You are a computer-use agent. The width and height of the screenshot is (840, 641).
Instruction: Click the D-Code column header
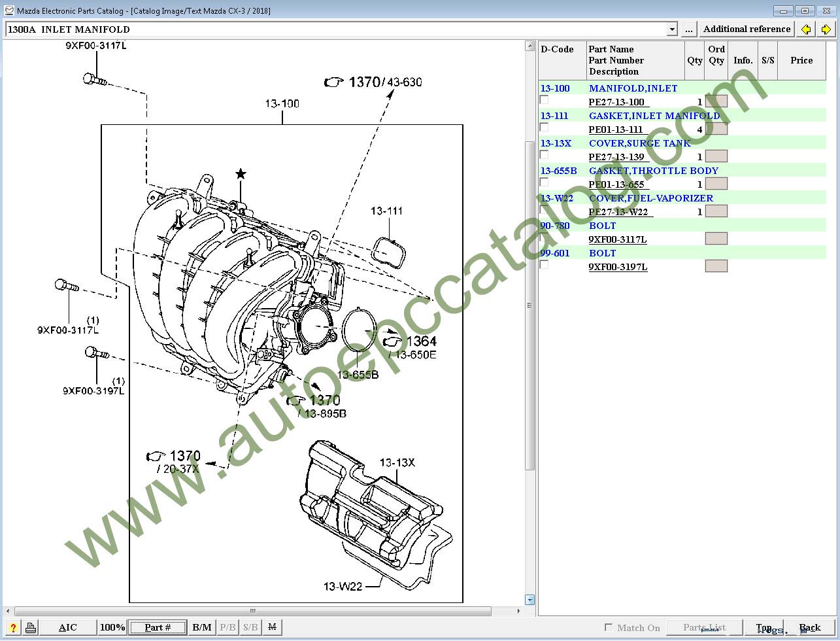[x=562, y=60]
